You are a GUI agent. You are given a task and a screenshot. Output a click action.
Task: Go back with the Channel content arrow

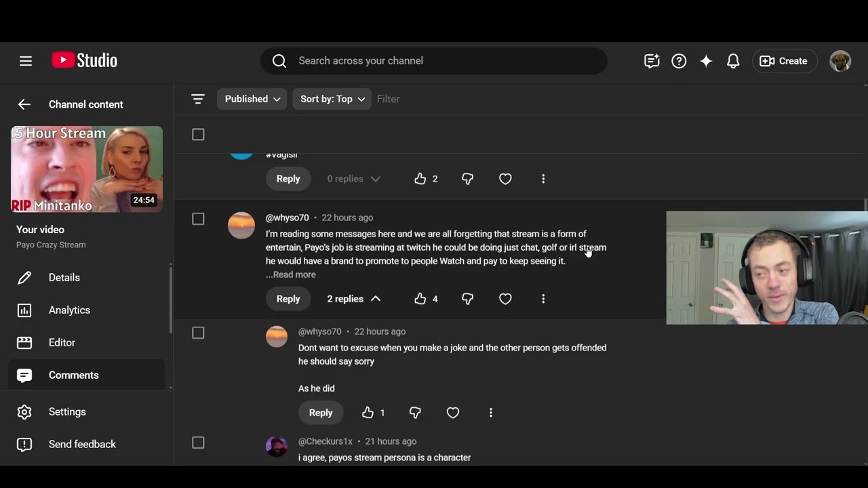[24, 104]
